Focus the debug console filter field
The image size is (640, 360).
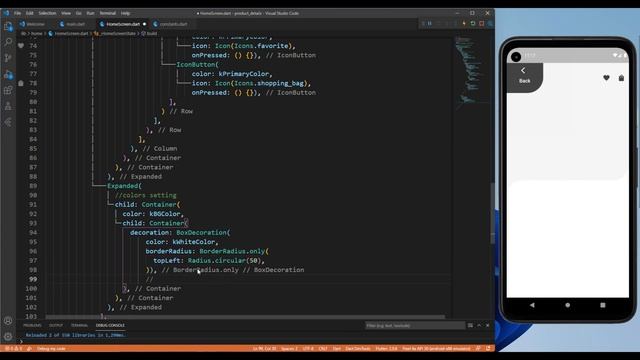[x=415, y=325]
